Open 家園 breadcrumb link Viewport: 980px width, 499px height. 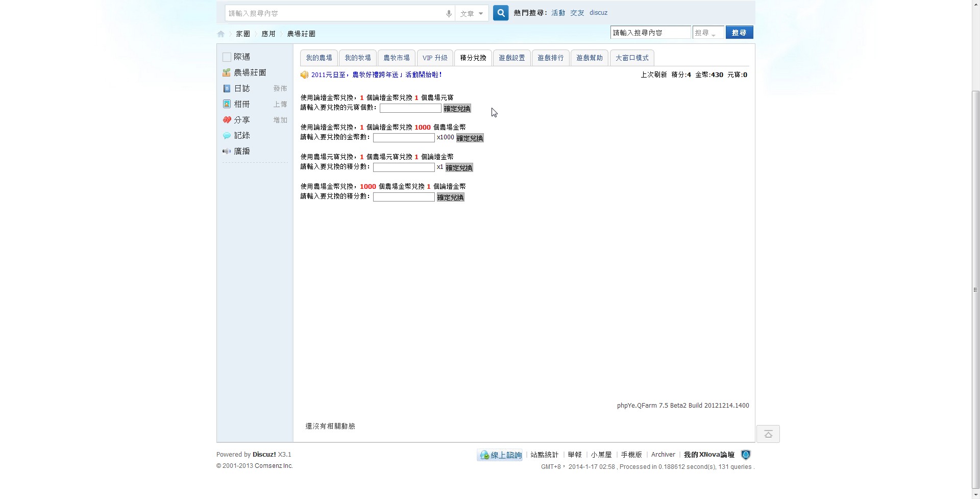(x=243, y=34)
